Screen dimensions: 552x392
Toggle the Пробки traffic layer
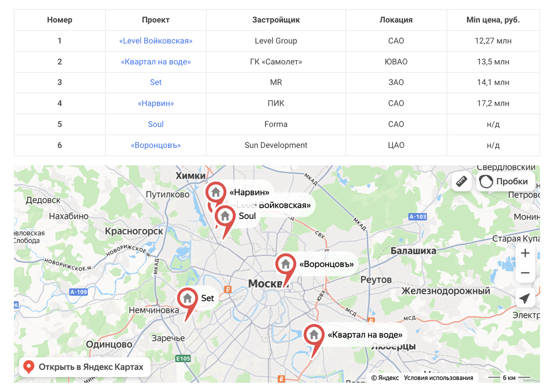pos(506,182)
